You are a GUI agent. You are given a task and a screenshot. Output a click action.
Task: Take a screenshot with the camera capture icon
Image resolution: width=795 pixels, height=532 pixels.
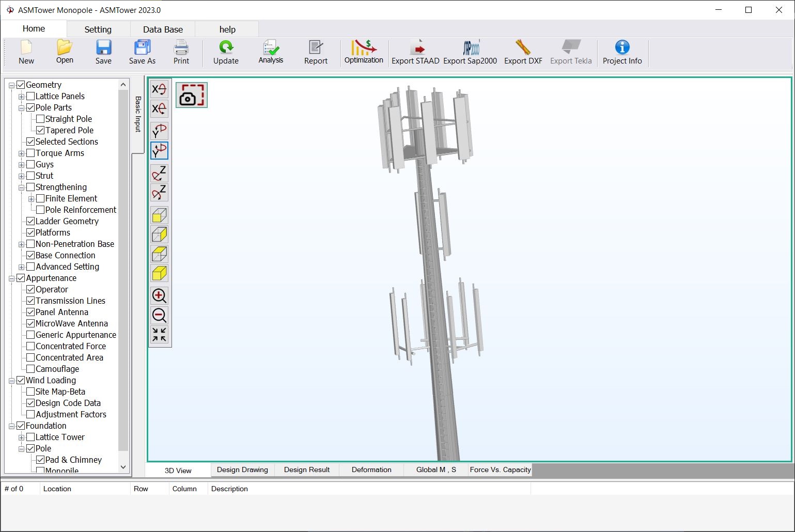click(191, 95)
